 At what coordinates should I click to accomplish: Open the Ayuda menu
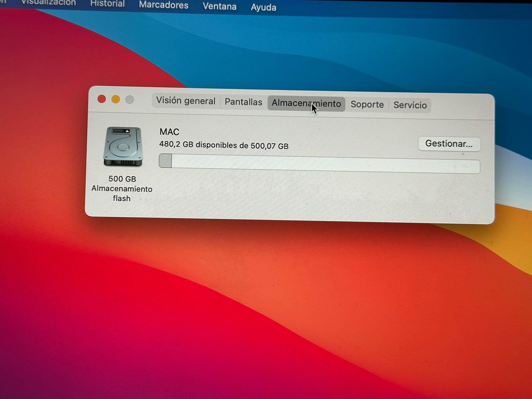click(263, 7)
